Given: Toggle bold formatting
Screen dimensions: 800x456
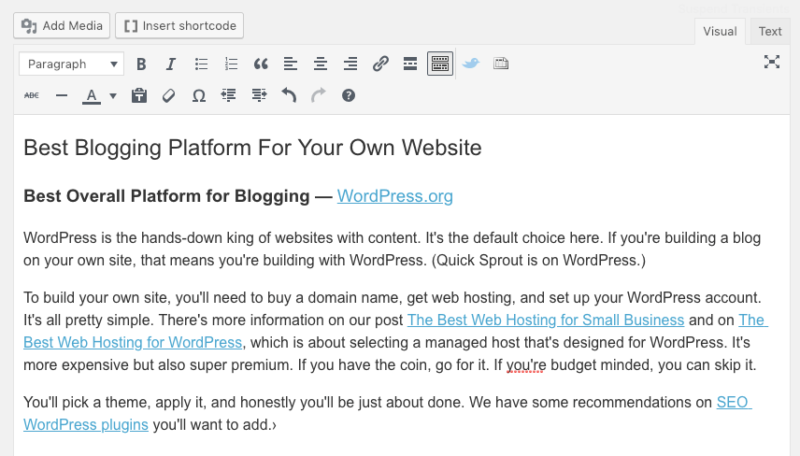Looking at the screenshot, I should tap(141, 64).
